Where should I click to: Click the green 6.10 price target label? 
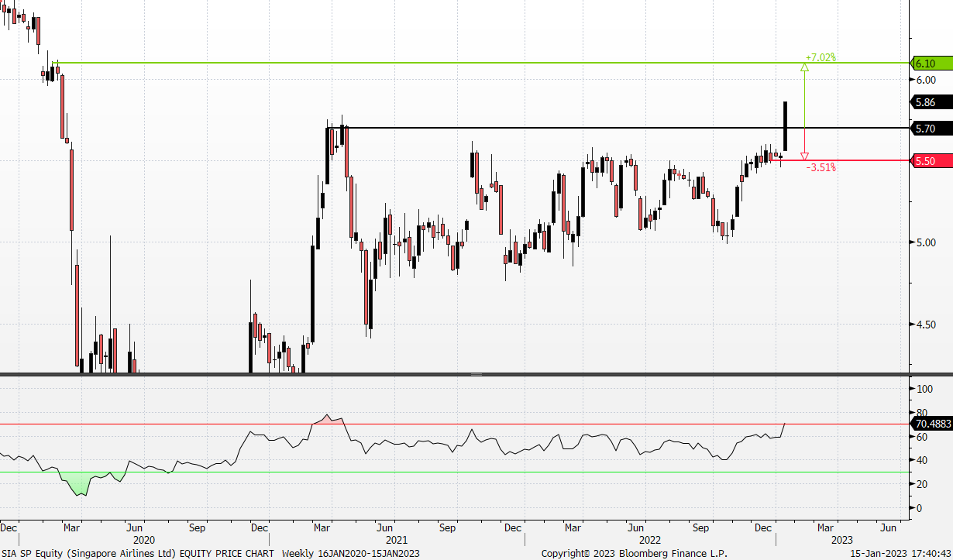pos(931,64)
